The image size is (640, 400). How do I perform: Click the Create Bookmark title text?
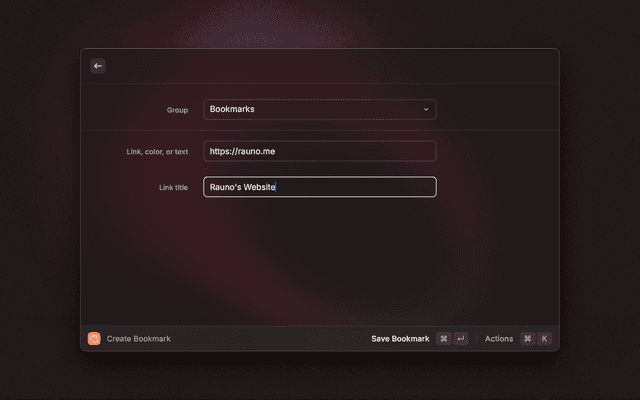(x=139, y=339)
